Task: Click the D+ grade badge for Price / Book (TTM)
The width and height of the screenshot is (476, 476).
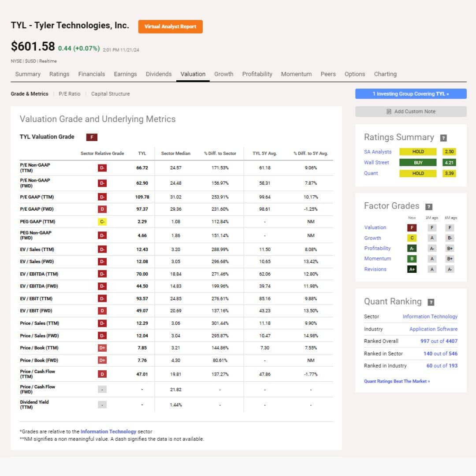Action: point(102,348)
